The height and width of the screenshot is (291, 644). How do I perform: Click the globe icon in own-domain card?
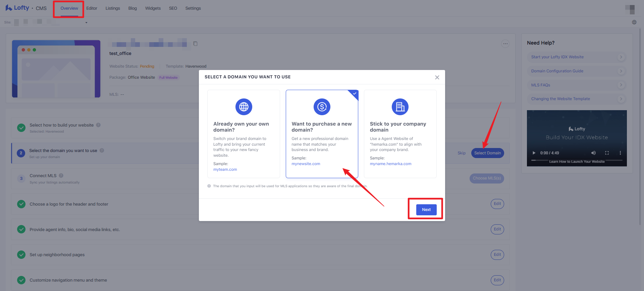click(244, 107)
